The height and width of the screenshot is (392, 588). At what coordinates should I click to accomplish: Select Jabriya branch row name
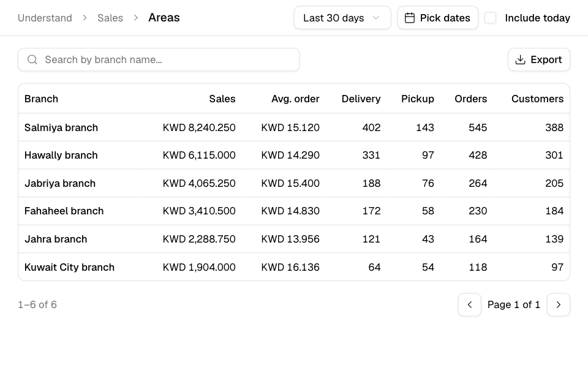[x=60, y=183]
